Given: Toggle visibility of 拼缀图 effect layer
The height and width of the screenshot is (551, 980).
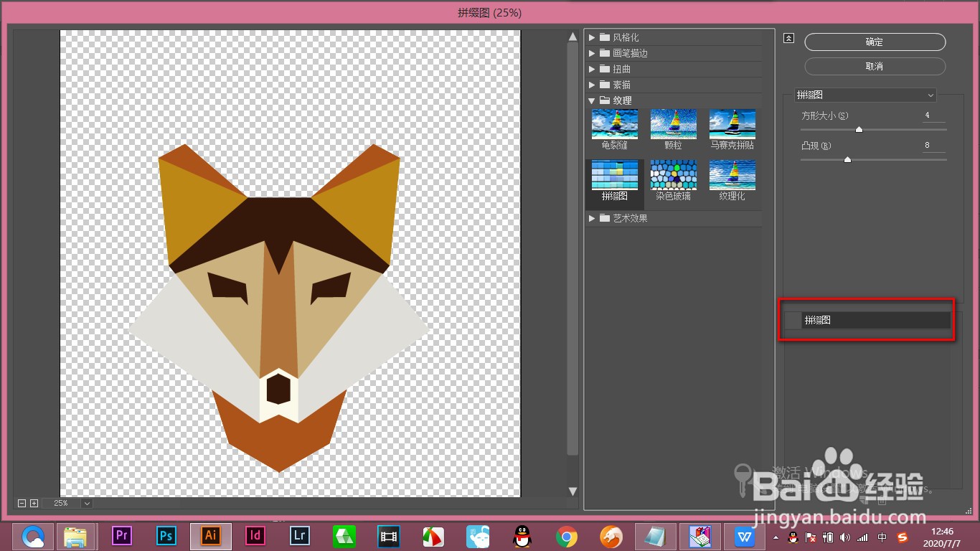Looking at the screenshot, I should tap(792, 321).
